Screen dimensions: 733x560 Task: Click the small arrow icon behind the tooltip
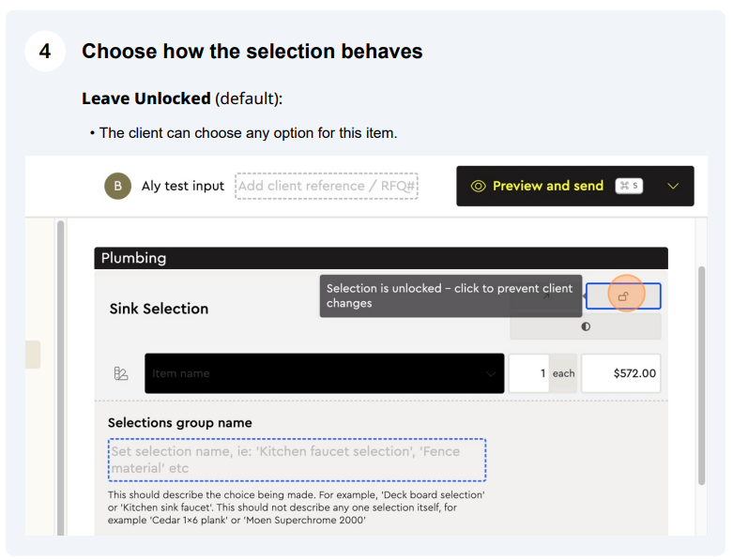[545, 296]
